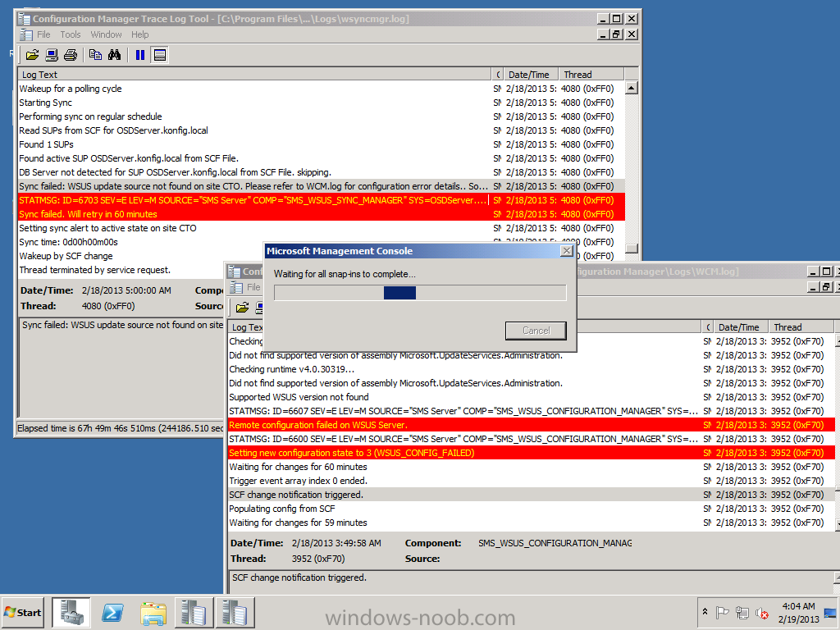The height and width of the screenshot is (630, 840).
Task: Select 'DB Server not detected for SUP' row
Action: (x=322, y=172)
